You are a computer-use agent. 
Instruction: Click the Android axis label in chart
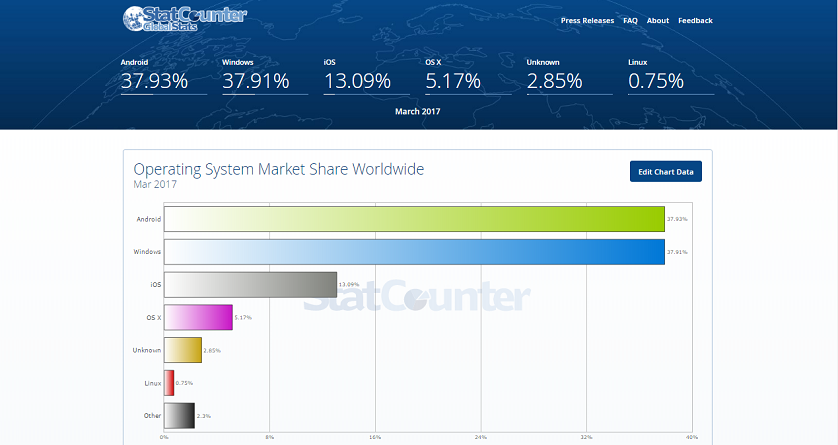tap(149, 219)
